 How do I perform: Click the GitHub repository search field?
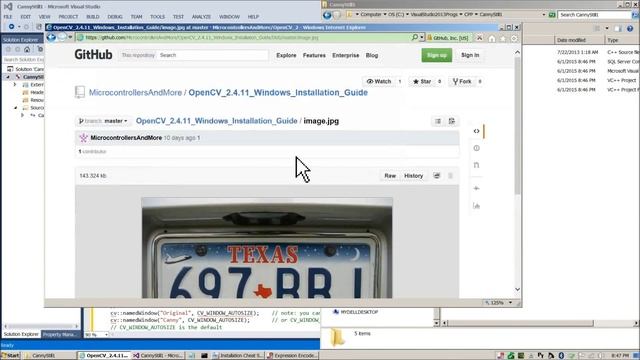click(x=212, y=55)
